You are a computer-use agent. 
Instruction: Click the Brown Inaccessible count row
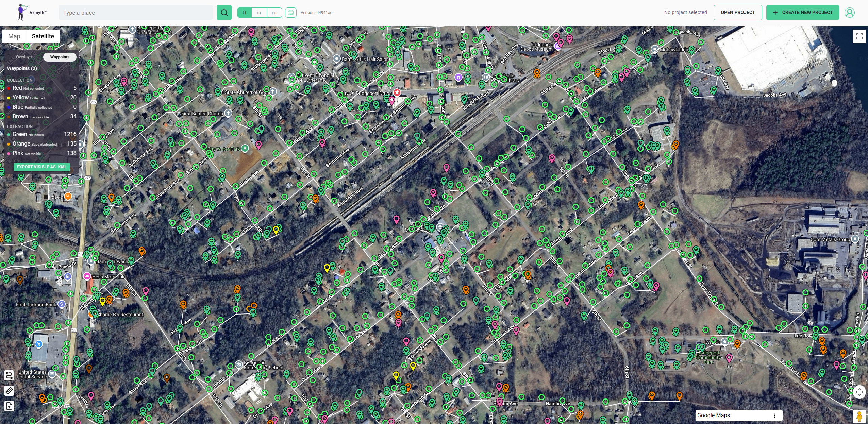click(41, 117)
